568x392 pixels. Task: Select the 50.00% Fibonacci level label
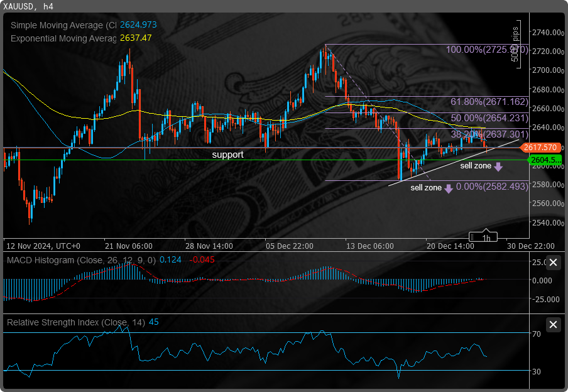pos(489,118)
